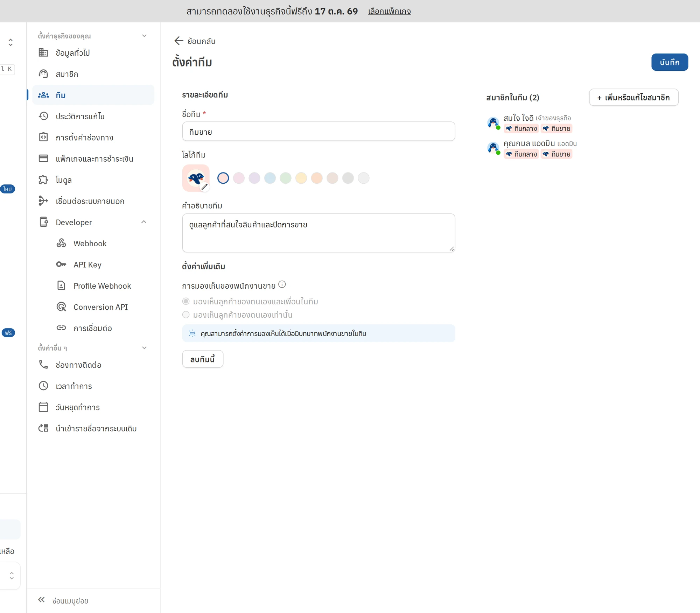Click the Conversion API cursor icon
Screen dimensions: 700x613
(61, 307)
